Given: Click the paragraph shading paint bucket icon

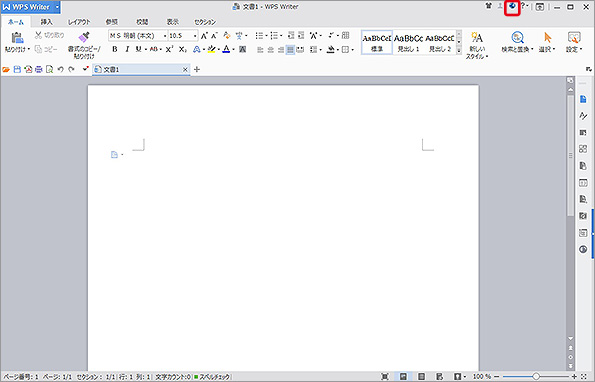Looking at the screenshot, I should click(x=331, y=49).
